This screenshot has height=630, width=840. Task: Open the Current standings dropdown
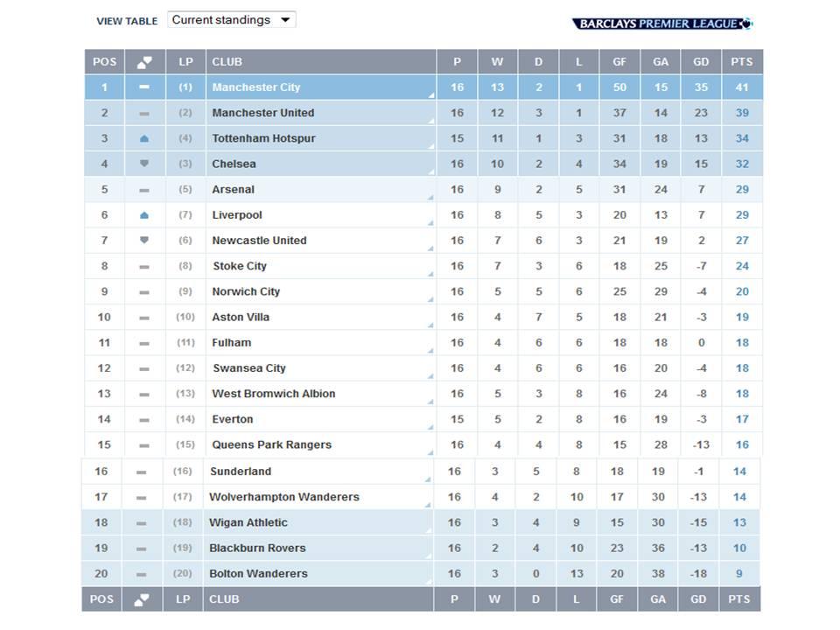(232, 20)
